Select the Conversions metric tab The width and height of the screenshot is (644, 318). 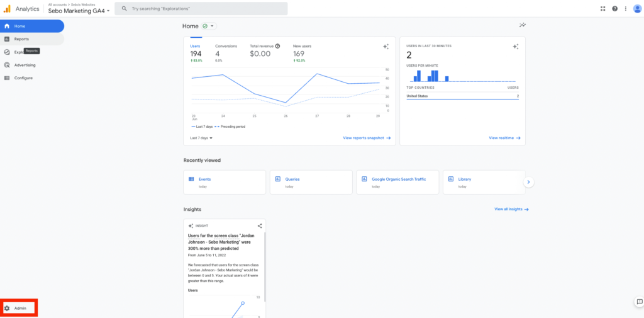point(226,54)
